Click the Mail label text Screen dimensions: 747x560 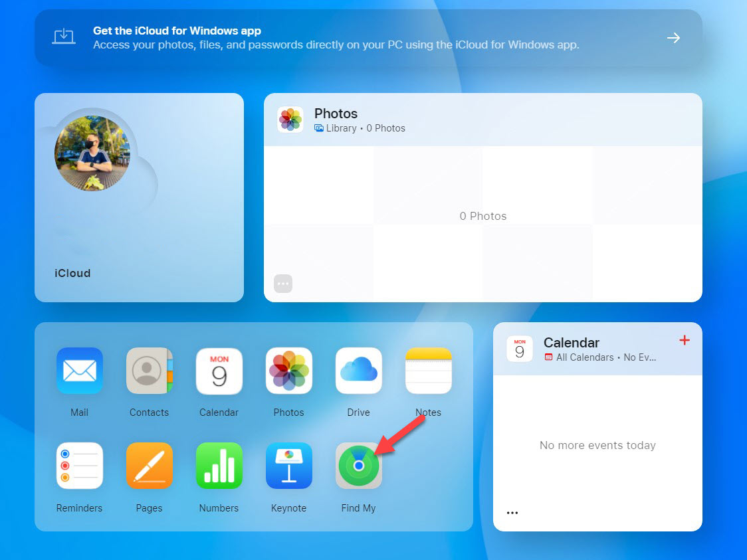pos(80,413)
